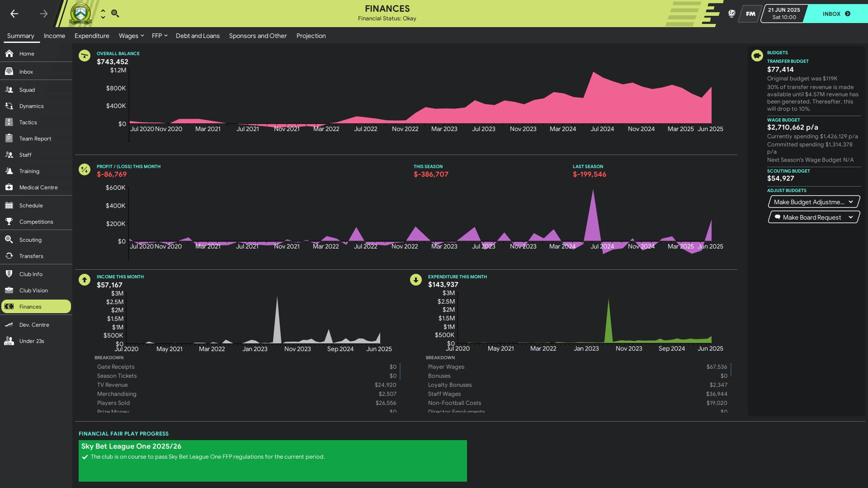
Task: Click the This Season loss value
Action: [x=431, y=174]
